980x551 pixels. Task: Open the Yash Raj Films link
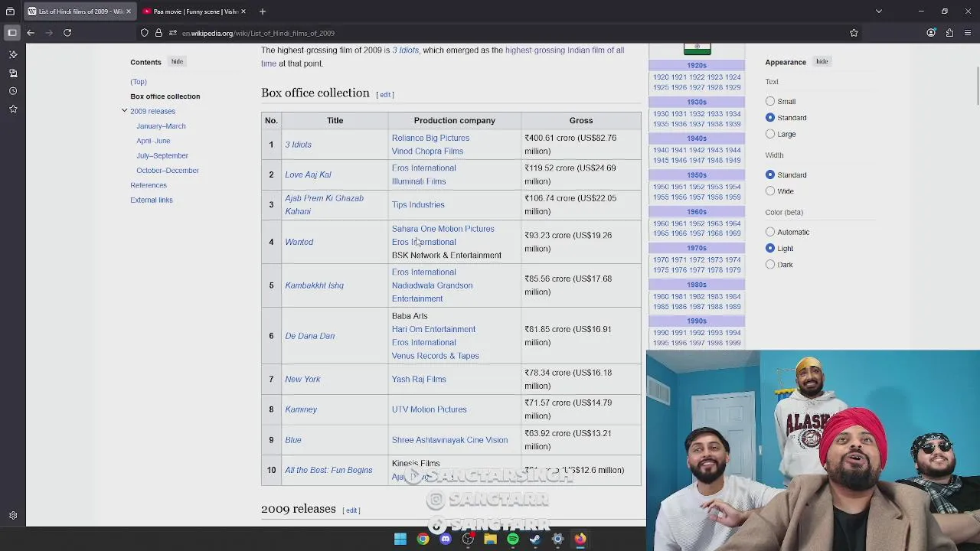(419, 380)
